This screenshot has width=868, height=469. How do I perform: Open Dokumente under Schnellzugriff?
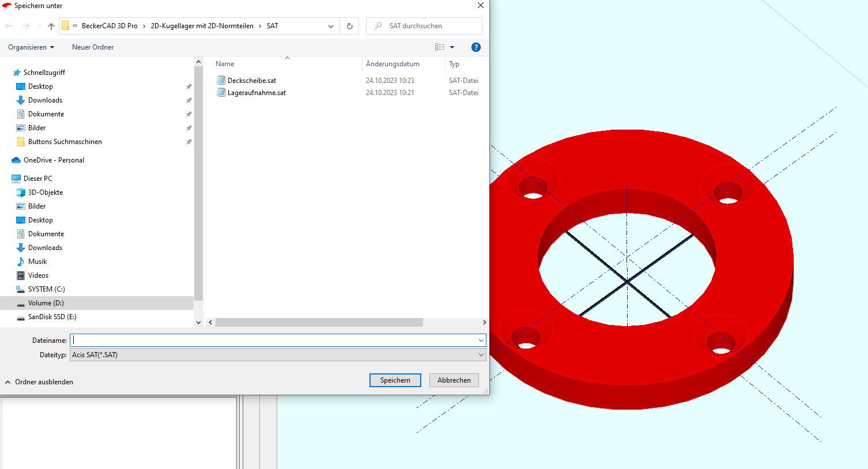point(46,114)
